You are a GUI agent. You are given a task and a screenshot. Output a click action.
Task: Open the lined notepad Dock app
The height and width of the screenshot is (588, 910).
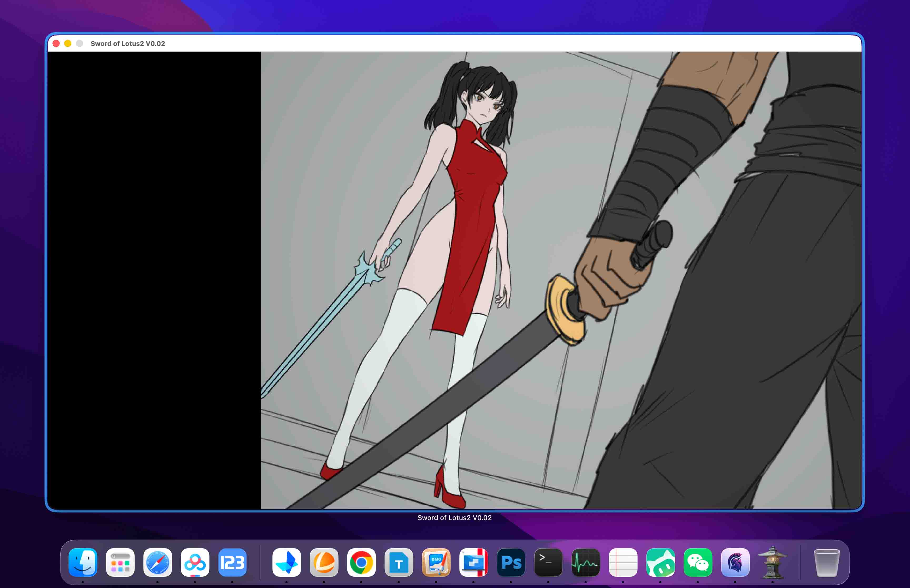[x=623, y=562]
